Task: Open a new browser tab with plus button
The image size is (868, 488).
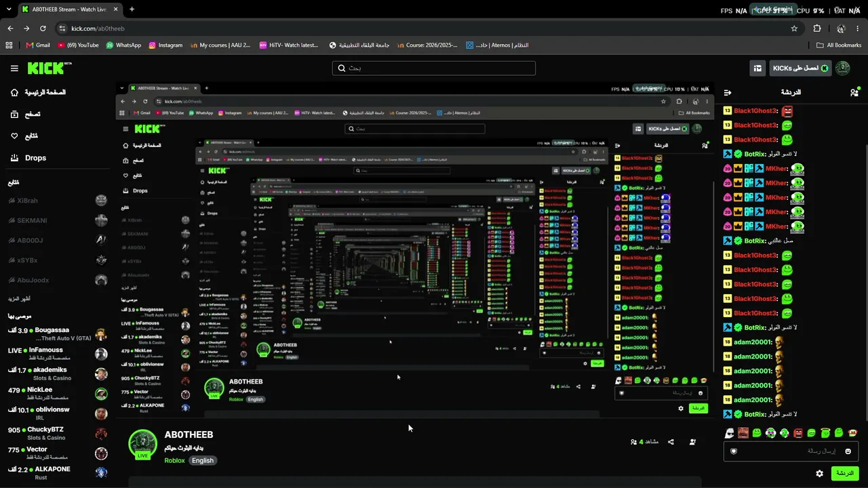Action: [x=132, y=9]
